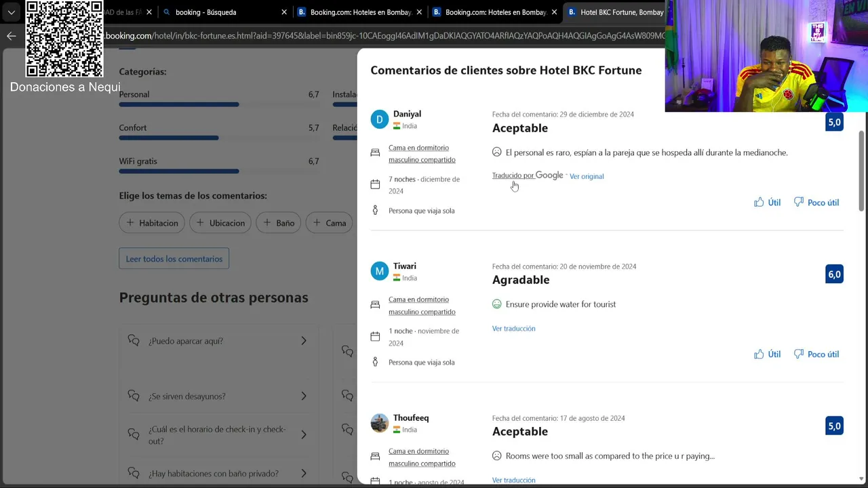Viewport: 868px width, 488px height.
Task: Click the Confort rating bar
Action: click(x=219, y=138)
